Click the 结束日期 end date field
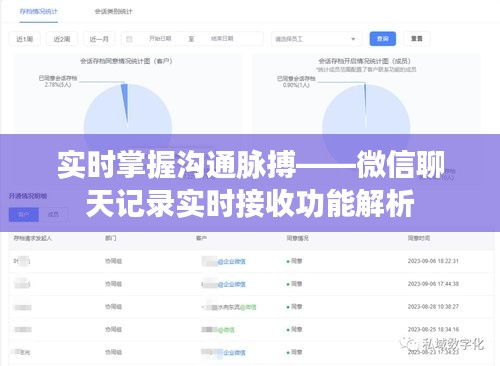This screenshot has width=500, height=366. 222,39
